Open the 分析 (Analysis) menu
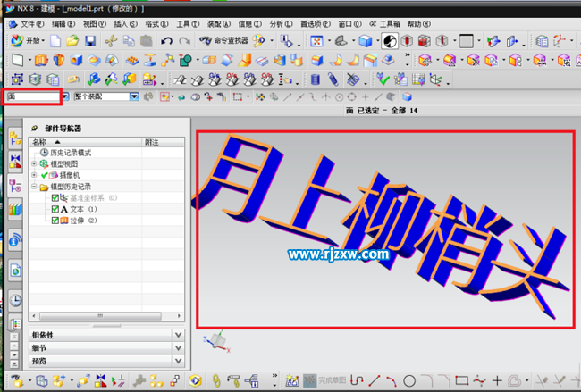The height and width of the screenshot is (392, 581). tap(281, 24)
